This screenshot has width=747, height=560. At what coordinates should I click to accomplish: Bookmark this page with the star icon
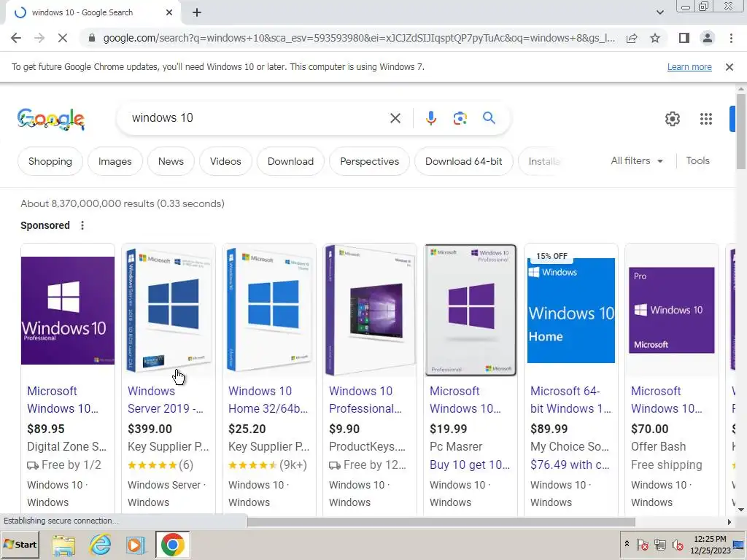click(655, 38)
